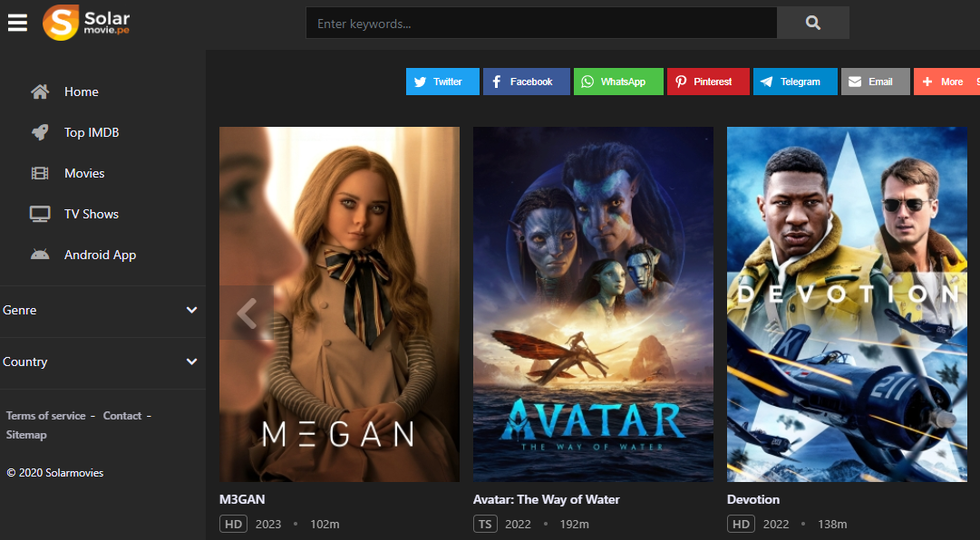Open the Sitemap link
This screenshot has height=540, width=980.
(26, 435)
